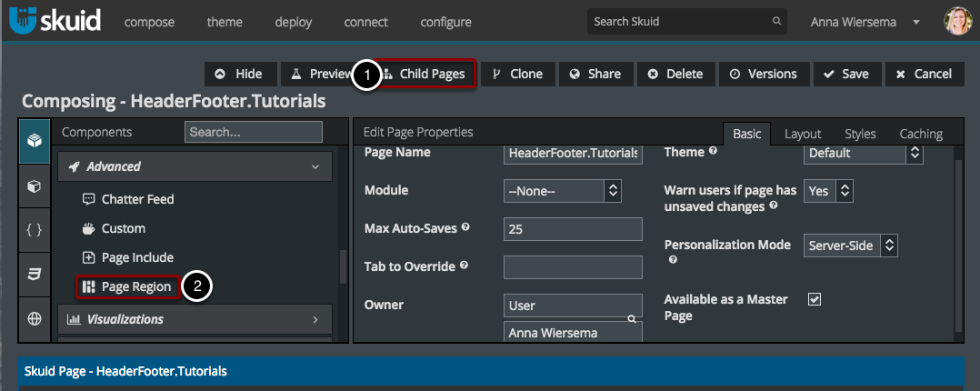The width and height of the screenshot is (980, 391).
Task: Switch to the Styles tab
Action: (x=860, y=134)
